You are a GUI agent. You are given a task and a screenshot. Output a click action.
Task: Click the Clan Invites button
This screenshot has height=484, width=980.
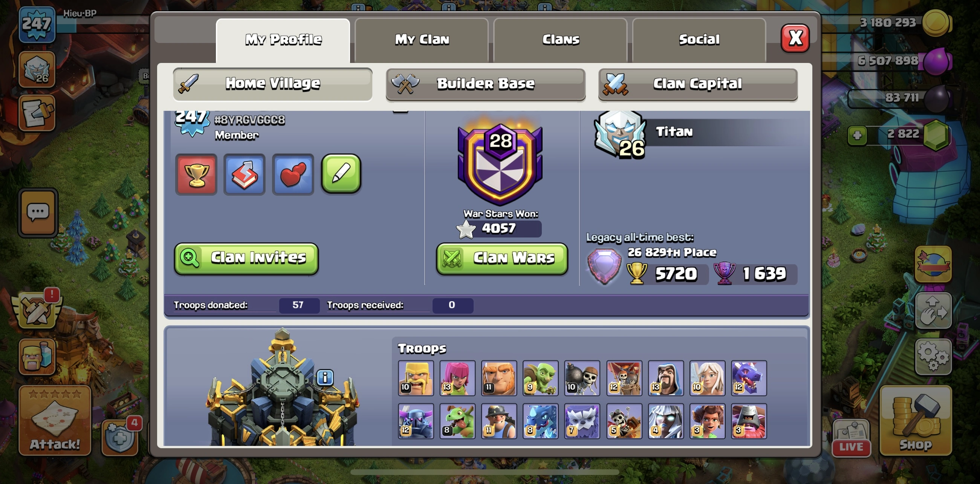coord(246,258)
